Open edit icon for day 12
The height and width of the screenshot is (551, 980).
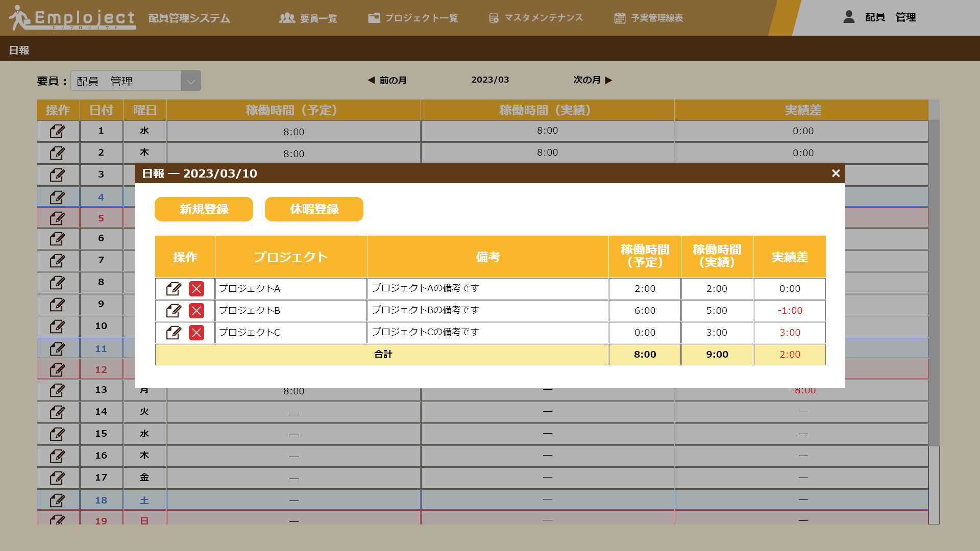(x=58, y=370)
